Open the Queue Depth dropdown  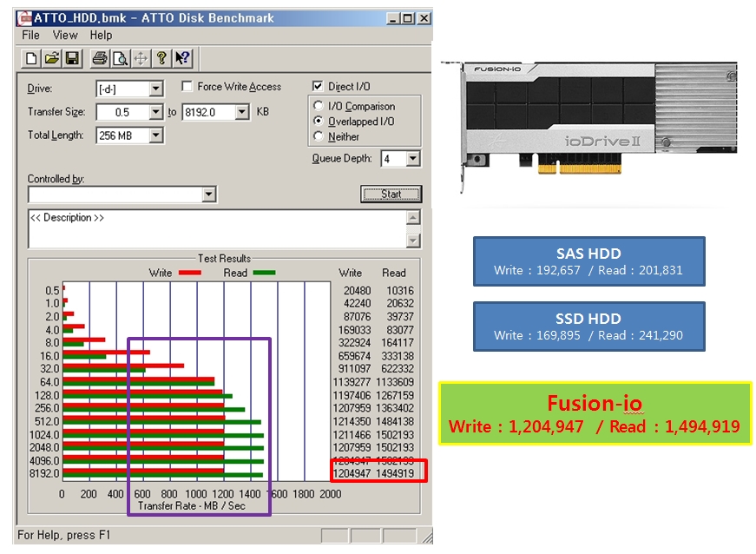tap(412, 159)
